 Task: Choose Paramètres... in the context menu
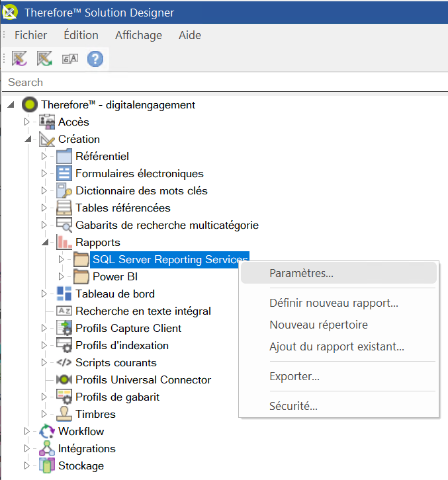point(339,273)
